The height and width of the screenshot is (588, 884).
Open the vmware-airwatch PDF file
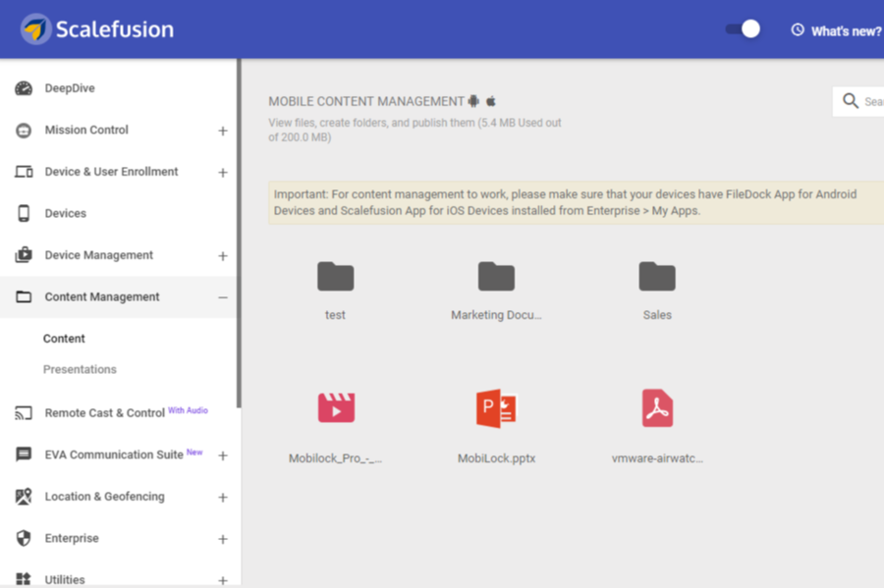click(657, 408)
